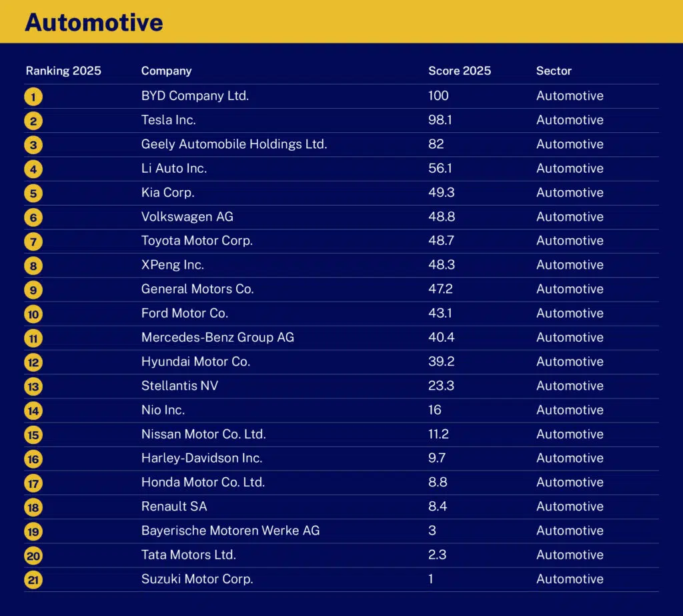Image resolution: width=683 pixels, height=616 pixels.
Task: Select Volkswagen AG company name
Action: pyautogui.click(x=187, y=217)
